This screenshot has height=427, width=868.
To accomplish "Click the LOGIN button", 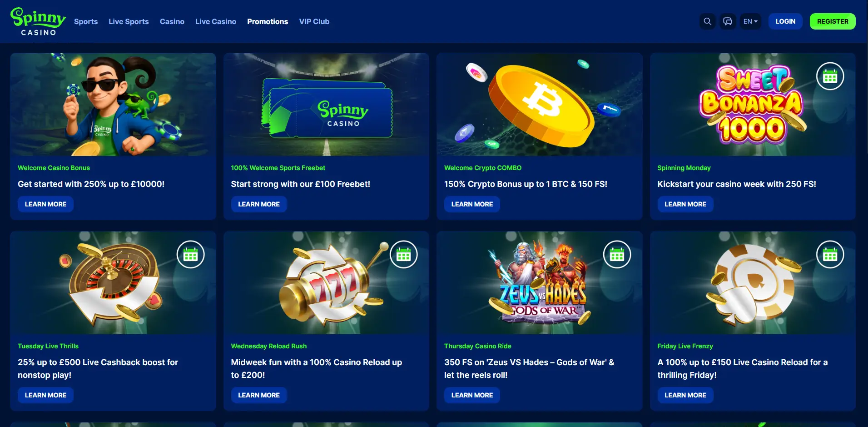I will point(785,21).
